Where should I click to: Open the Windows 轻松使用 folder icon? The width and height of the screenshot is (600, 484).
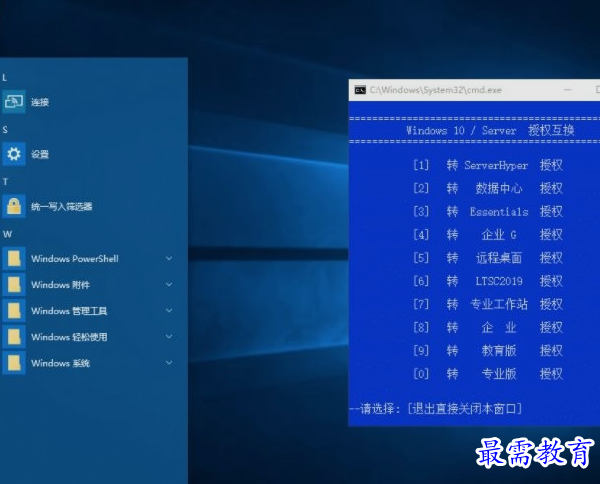point(14,337)
